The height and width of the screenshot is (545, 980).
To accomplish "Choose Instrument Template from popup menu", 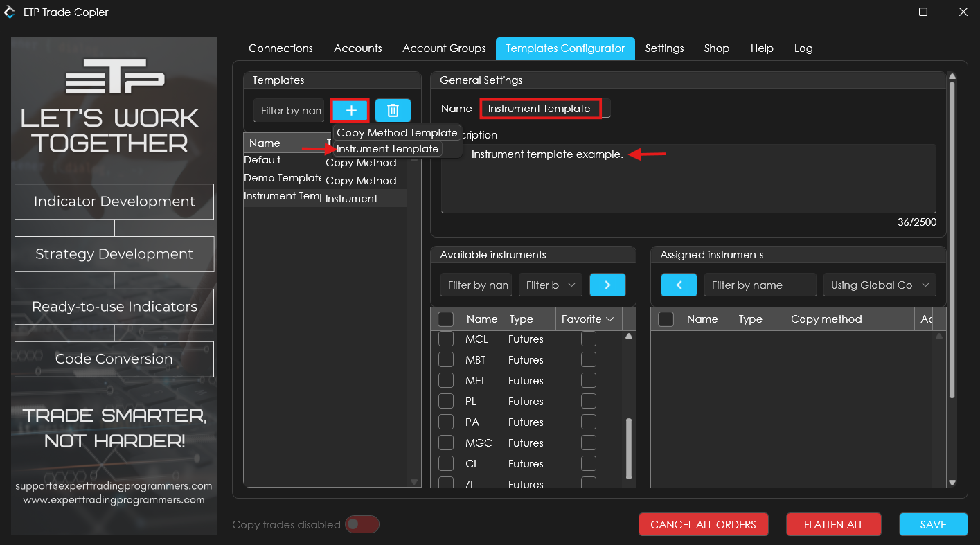I will (x=388, y=149).
